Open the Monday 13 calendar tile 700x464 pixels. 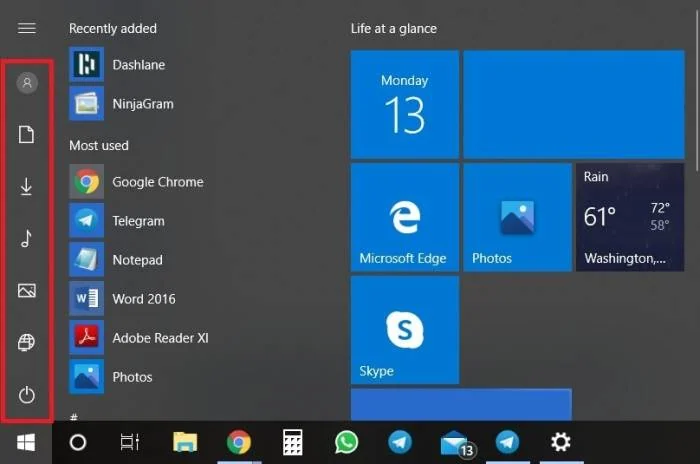pos(404,104)
